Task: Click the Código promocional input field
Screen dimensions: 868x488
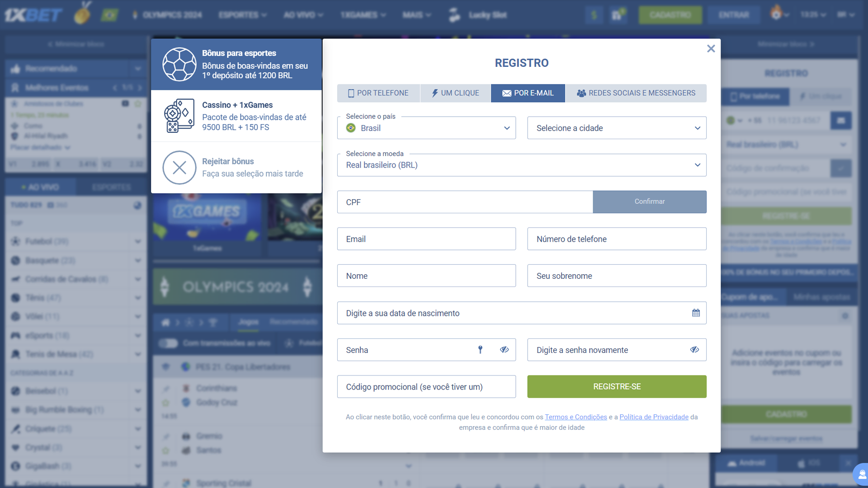Action: click(426, 386)
